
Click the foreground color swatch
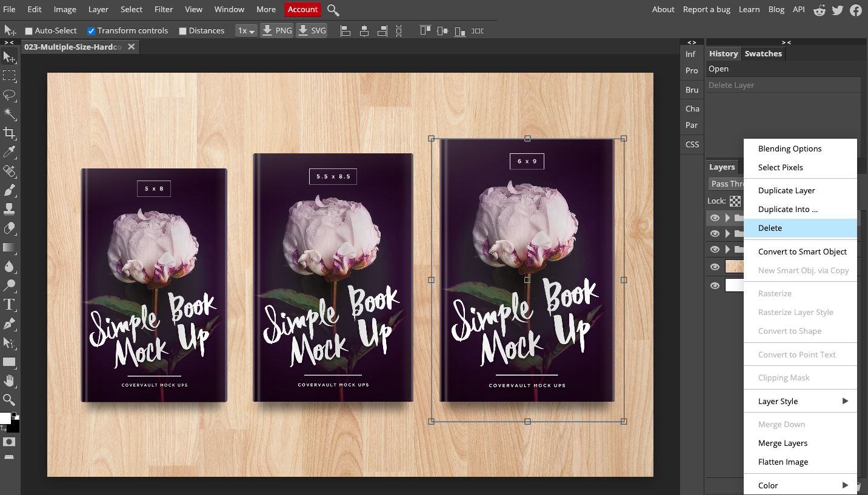(x=5, y=418)
